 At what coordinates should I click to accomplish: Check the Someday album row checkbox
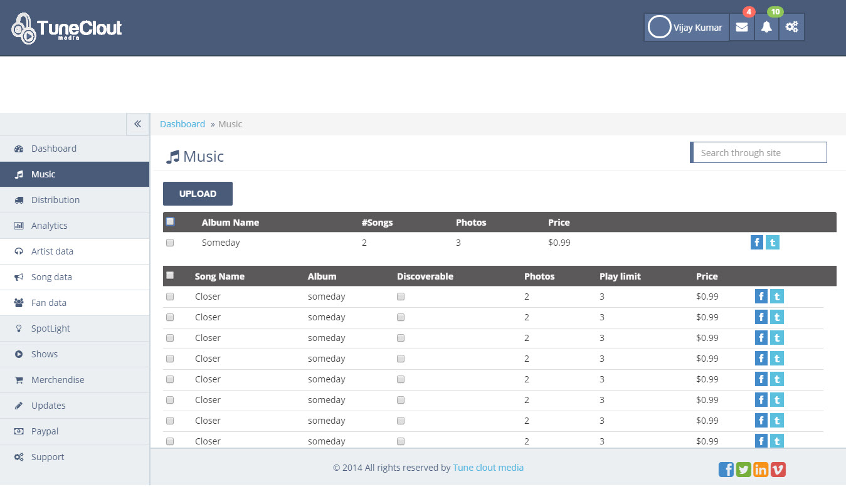pyautogui.click(x=170, y=243)
